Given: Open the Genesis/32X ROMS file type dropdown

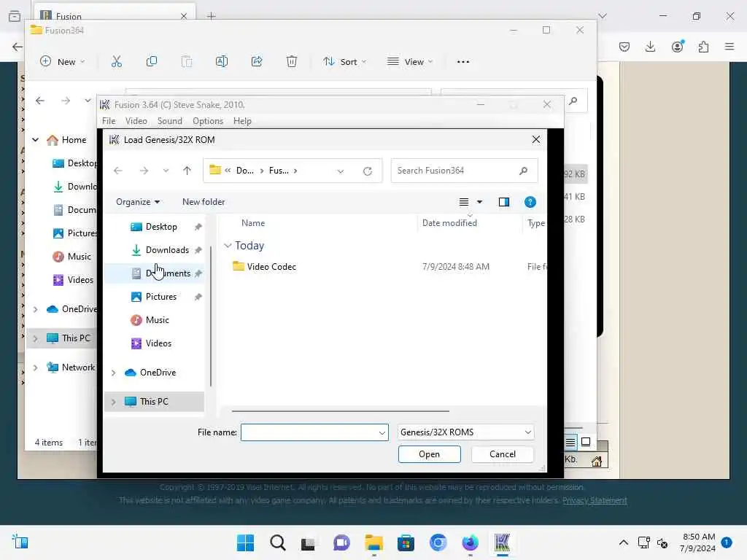Looking at the screenshot, I should 465,432.
